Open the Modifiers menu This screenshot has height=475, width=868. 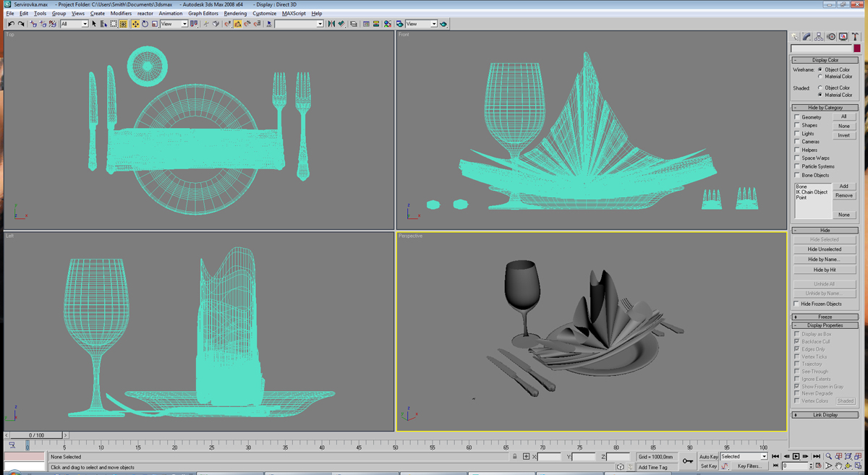(121, 13)
